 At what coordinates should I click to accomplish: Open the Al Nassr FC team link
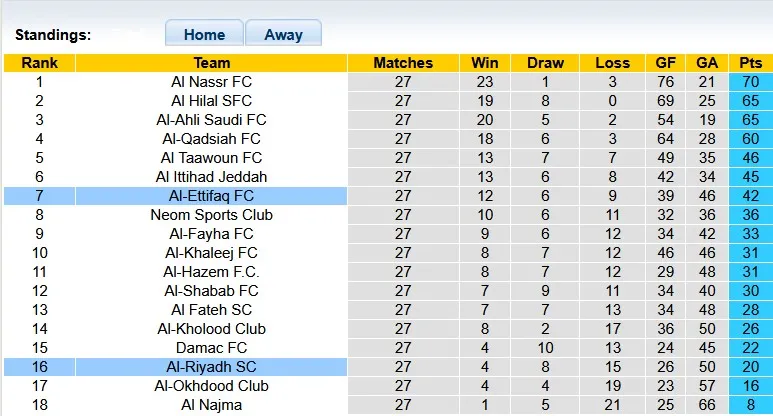(x=211, y=82)
